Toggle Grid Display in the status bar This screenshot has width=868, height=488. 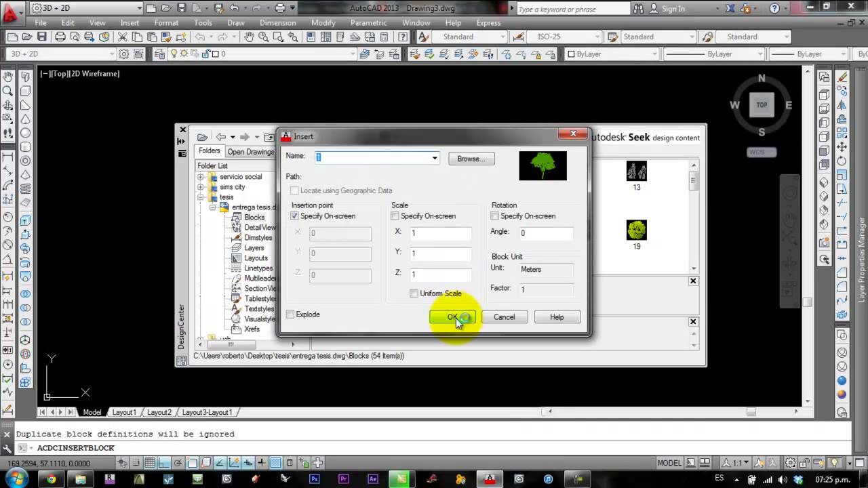pos(150,463)
